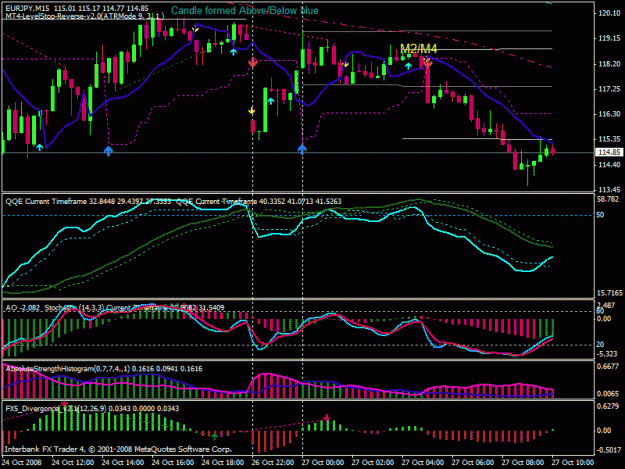Select the red arrow marker on the 26 Oct 22:00 dashed line

point(252,63)
